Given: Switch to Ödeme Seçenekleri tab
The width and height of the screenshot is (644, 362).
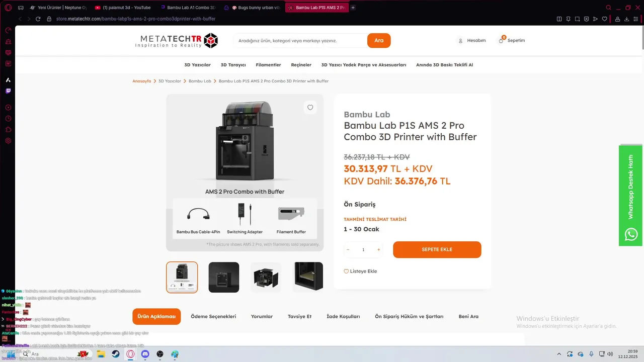Looking at the screenshot, I should coord(213,316).
